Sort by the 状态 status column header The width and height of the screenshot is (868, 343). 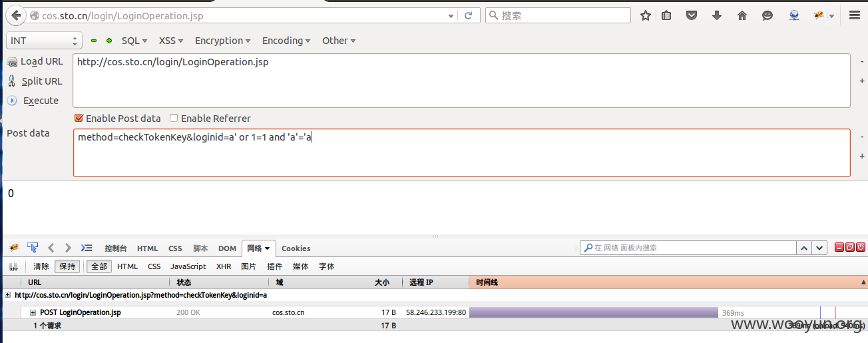pos(184,282)
